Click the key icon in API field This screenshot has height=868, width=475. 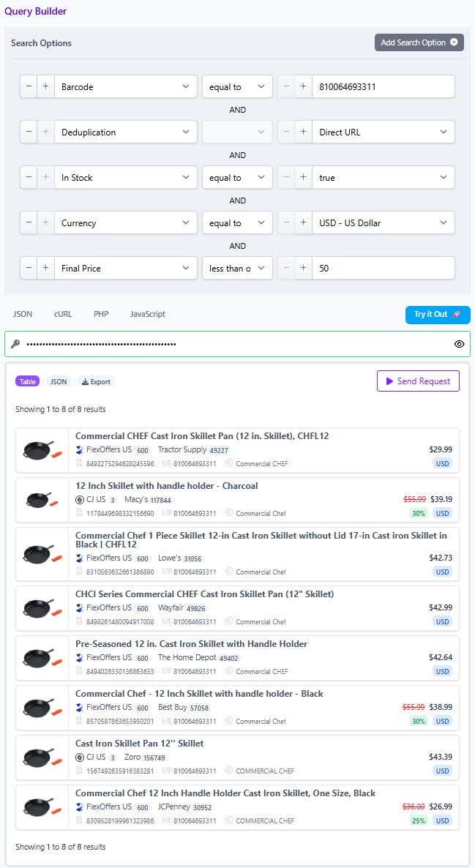15,343
